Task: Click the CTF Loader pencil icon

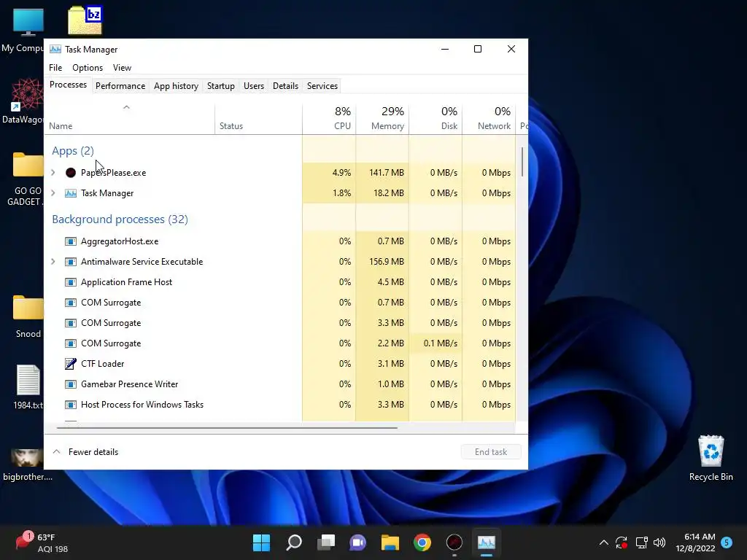Action: 71,364
